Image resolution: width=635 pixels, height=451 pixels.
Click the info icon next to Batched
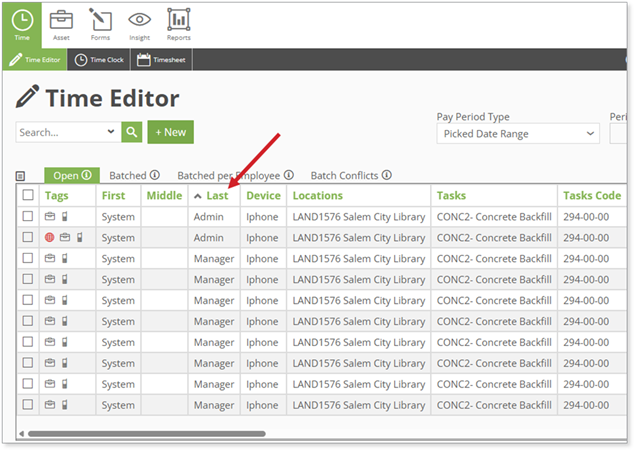tap(154, 175)
